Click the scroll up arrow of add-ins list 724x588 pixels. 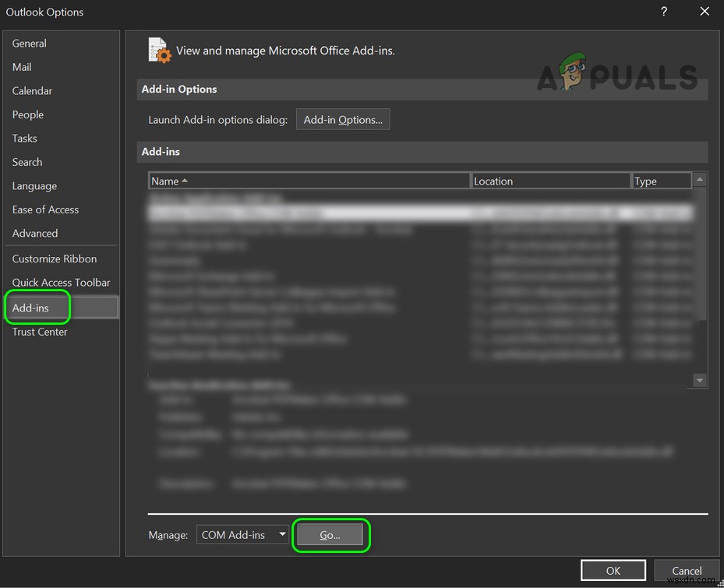pyautogui.click(x=700, y=179)
